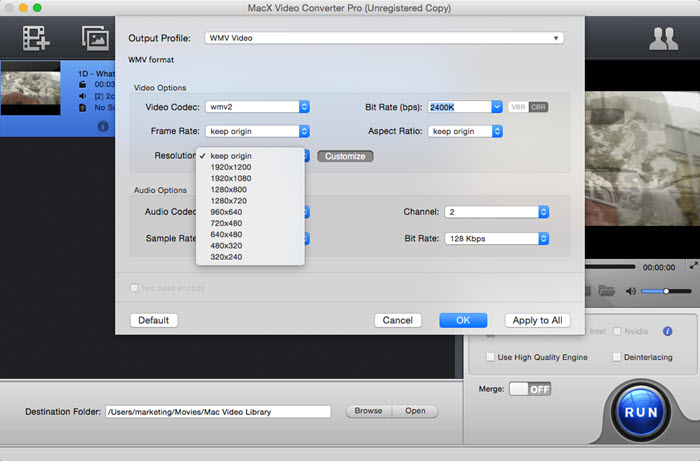Click the info icon under the video entry

(x=103, y=126)
